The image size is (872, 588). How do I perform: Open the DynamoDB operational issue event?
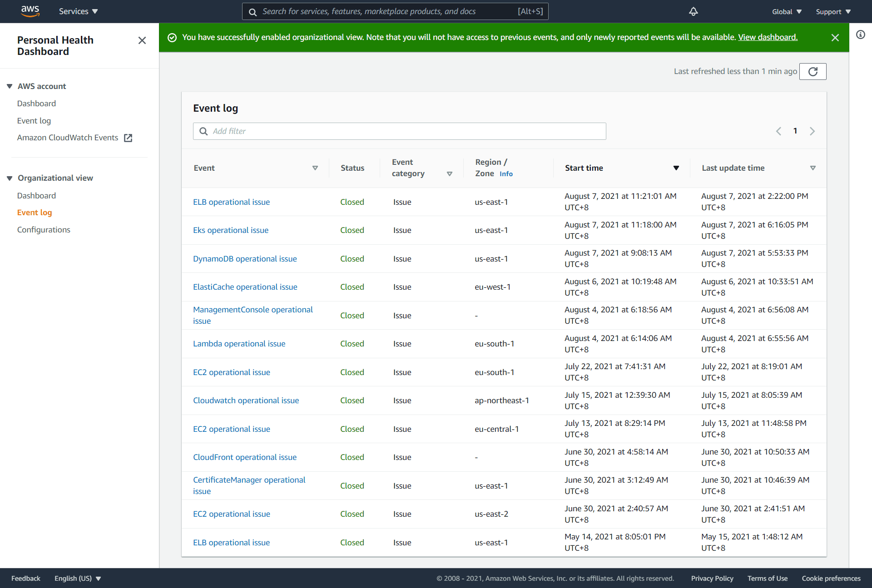(245, 259)
